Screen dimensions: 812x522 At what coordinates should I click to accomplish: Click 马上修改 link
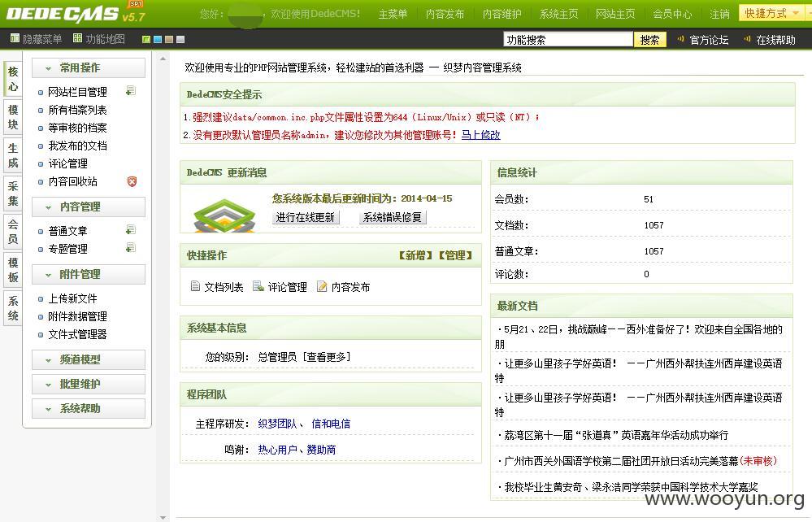480,135
